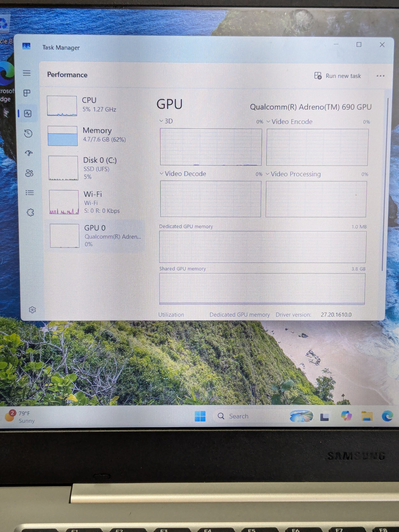Open the Services page icon
The width and height of the screenshot is (399, 532).
(30, 212)
